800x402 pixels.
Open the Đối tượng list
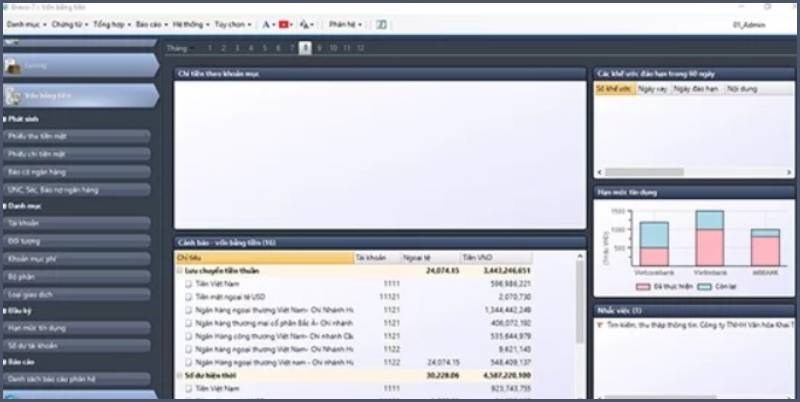click(77, 241)
